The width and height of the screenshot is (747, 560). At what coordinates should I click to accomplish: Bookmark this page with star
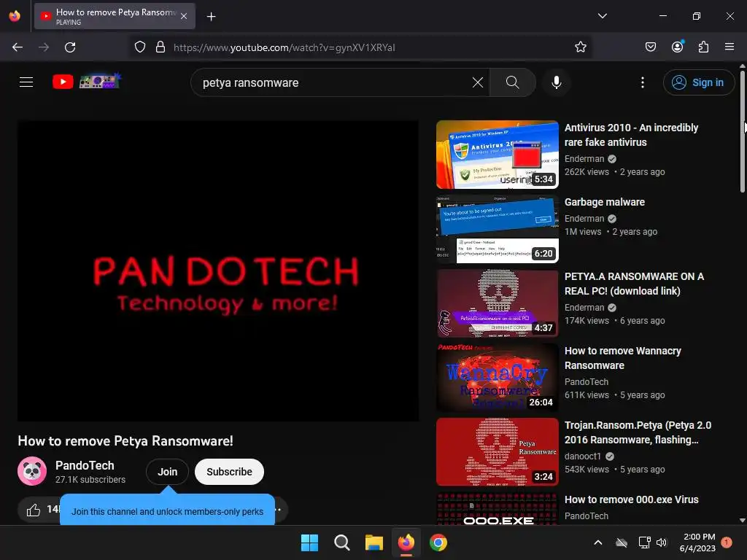tap(580, 47)
